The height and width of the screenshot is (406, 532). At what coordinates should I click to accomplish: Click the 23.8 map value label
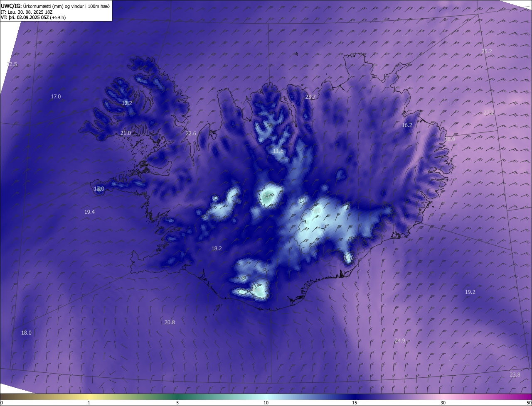point(515,375)
